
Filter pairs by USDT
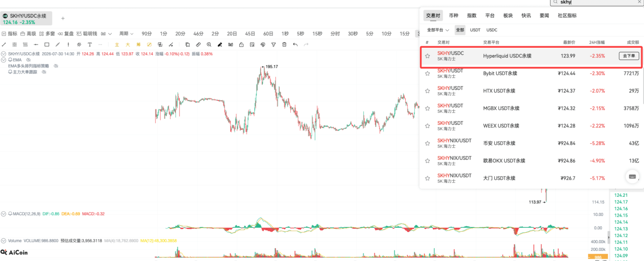(x=475, y=30)
